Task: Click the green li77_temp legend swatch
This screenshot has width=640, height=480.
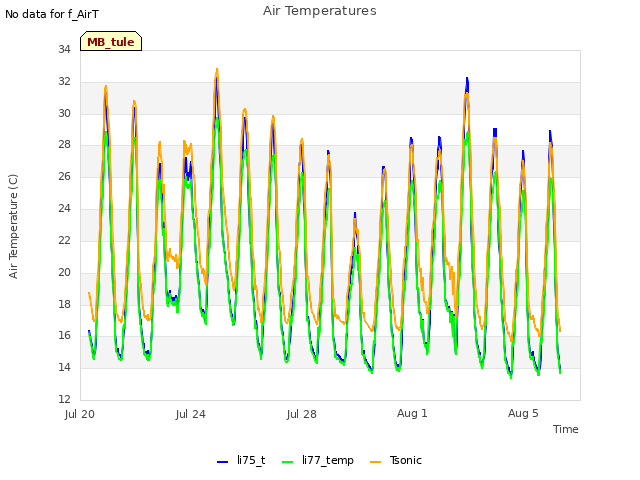Action: point(287,462)
